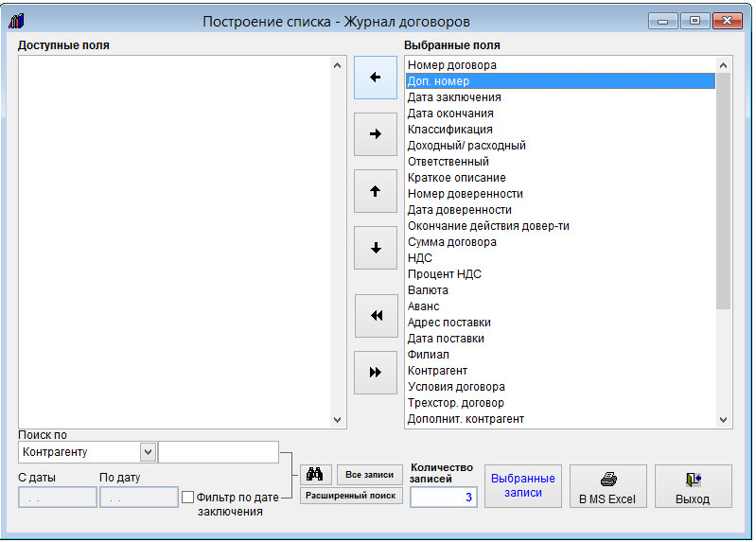Click up arrow of Доступные поля scrollbar
Viewport: 756px width, 542px height.
pyautogui.click(x=337, y=65)
